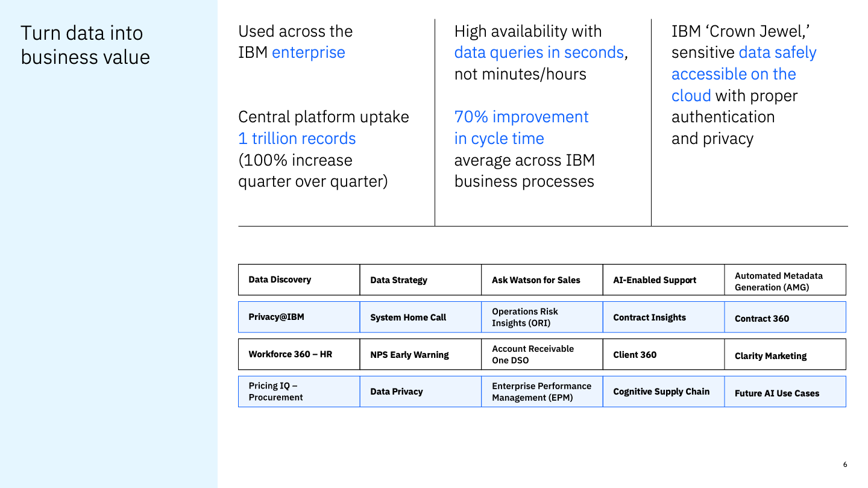Click 'IBM 'Crown Jewel,'' text line
This screenshot has height=488, width=868.
(740, 31)
